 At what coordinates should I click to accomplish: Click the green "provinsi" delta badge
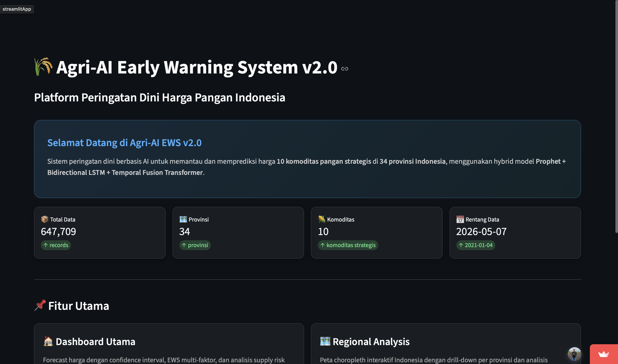(195, 245)
